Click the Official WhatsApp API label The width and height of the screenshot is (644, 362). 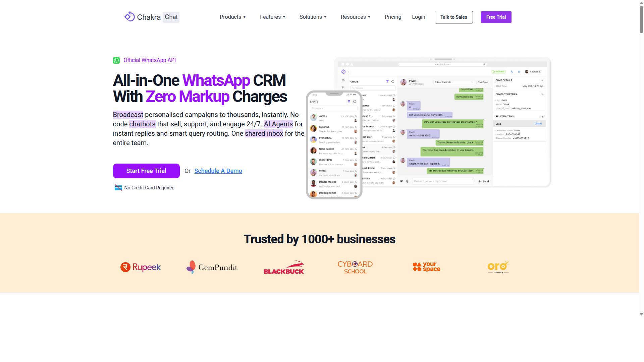(x=150, y=60)
